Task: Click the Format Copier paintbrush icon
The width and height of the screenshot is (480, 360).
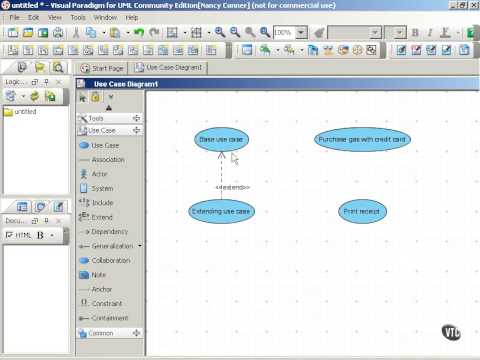Action: tap(319, 33)
